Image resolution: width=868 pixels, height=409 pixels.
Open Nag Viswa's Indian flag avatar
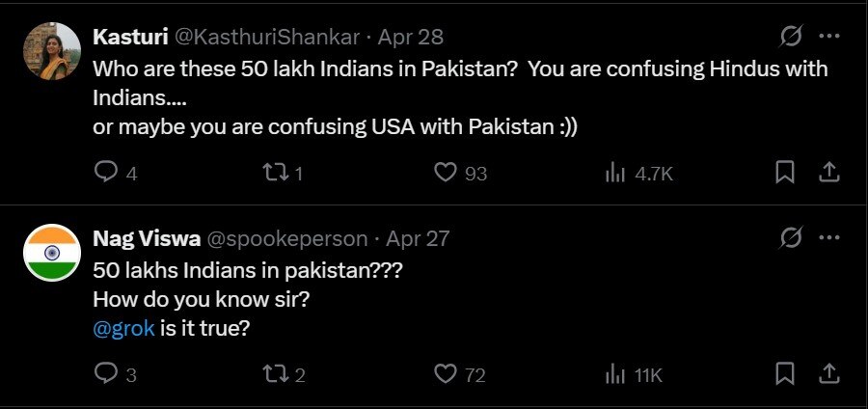tap(50, 254)
